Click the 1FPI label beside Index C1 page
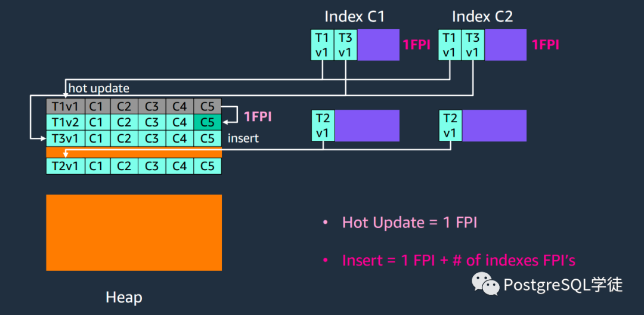 [x=416, y=45]
